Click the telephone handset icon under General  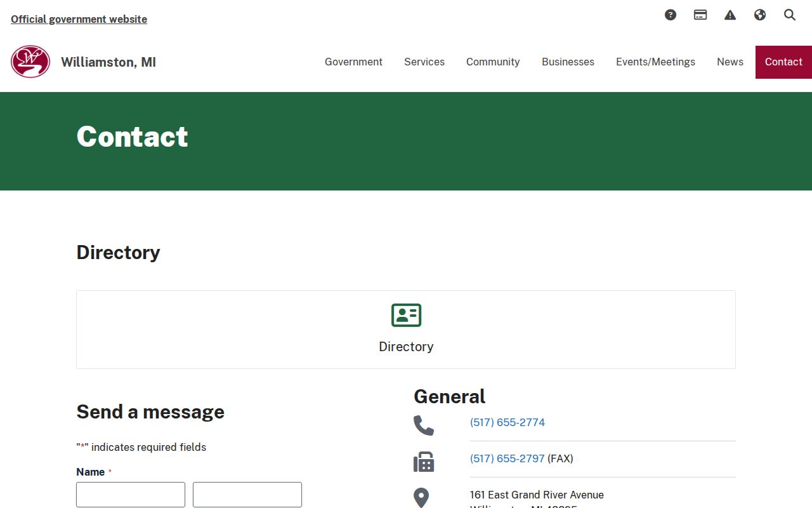424,425
